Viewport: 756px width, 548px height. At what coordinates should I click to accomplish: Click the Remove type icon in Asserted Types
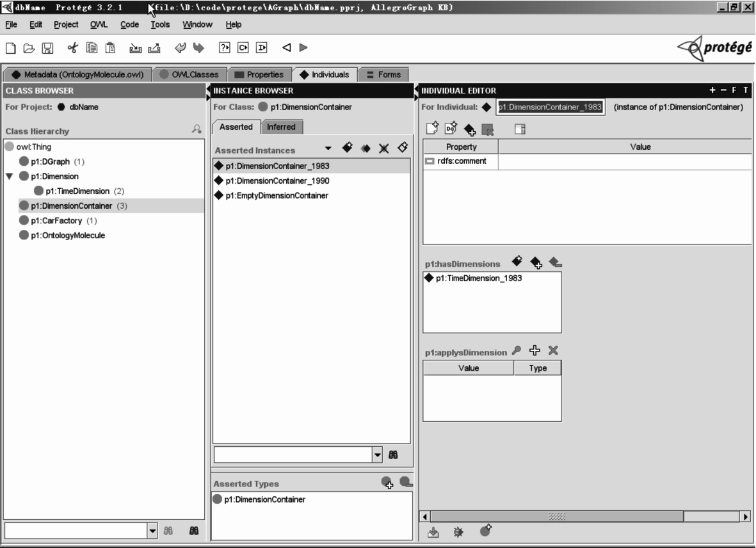406,481
